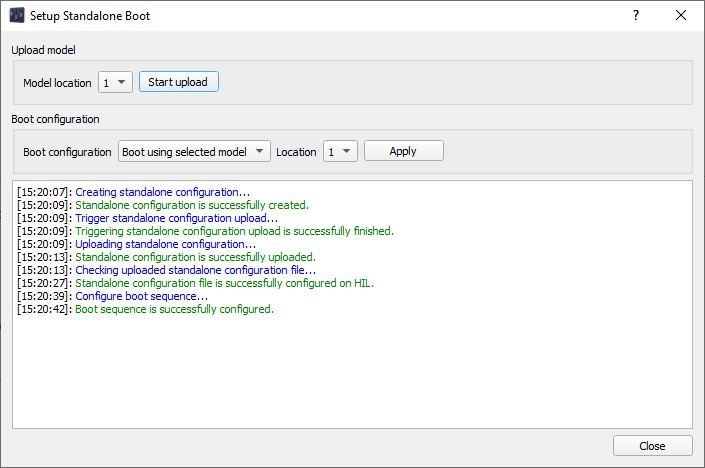The image size is (705, 468).
Task: Expand the 'Boot using selected model' combo box
Action: (x=194, y=151)
